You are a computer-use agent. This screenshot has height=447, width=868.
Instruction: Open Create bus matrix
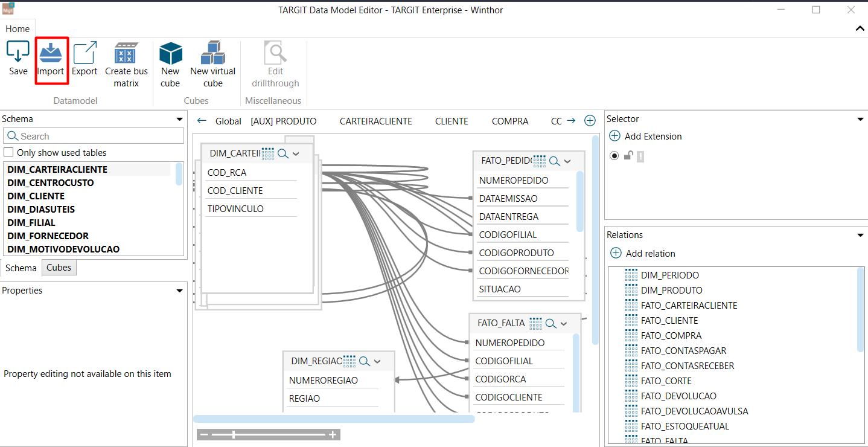pos(126,65)
